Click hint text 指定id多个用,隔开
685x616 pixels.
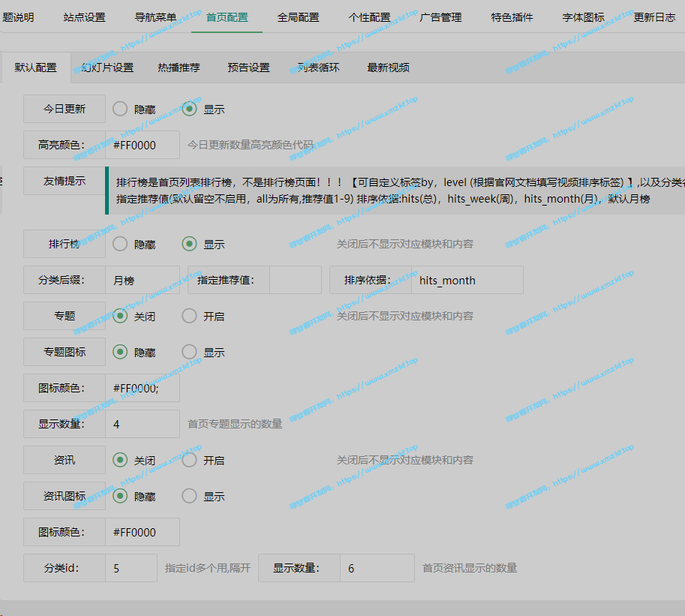(x=208, y=568)
